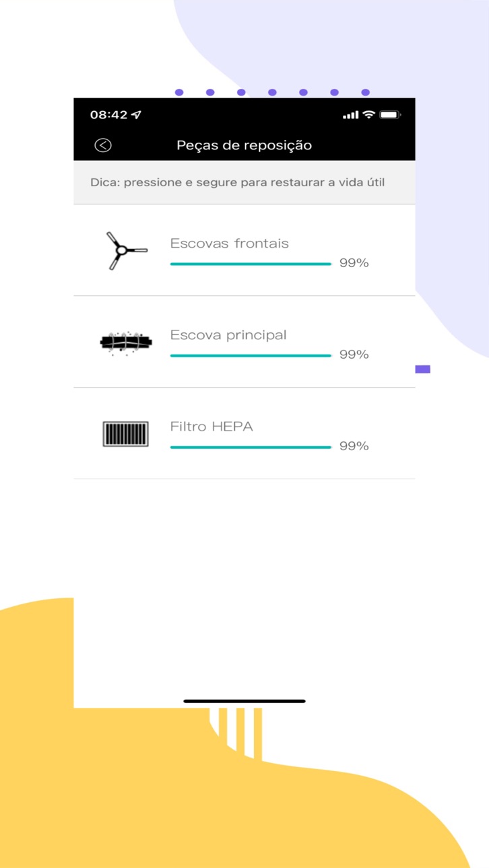The height and width of the screenshot is (868, 489).
Task: Tap the 99% value for Escovas frontais
Action: [x=354, y=263]
